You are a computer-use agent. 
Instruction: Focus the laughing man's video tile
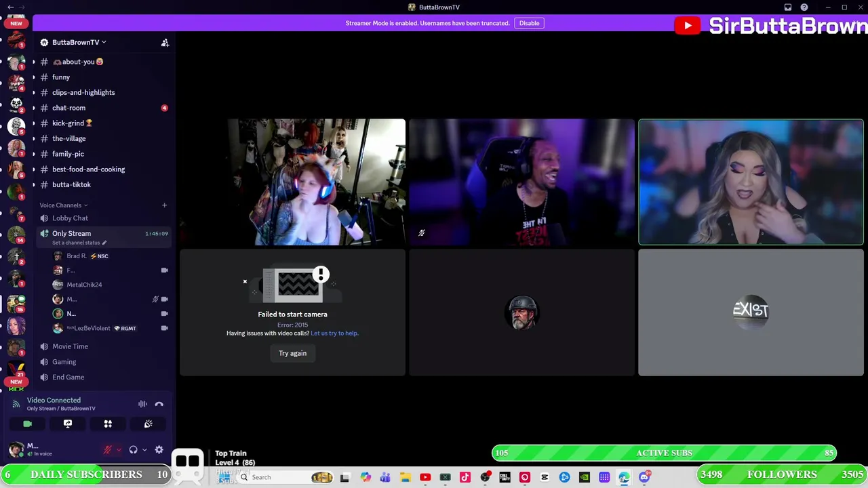(x=521, y=182)
